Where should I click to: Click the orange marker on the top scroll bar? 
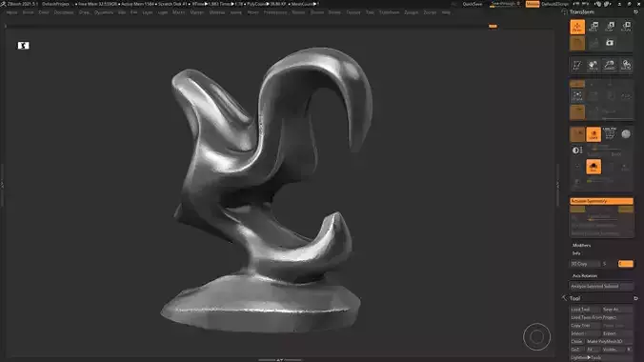click(x=493, y=27)
